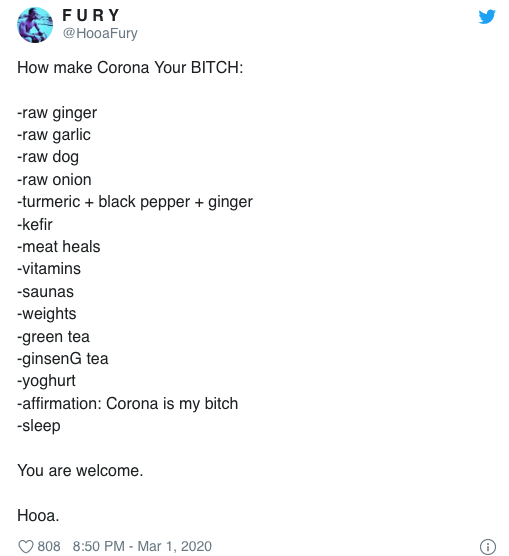
Task: Open the FURY display name
Action: point(91,15)
